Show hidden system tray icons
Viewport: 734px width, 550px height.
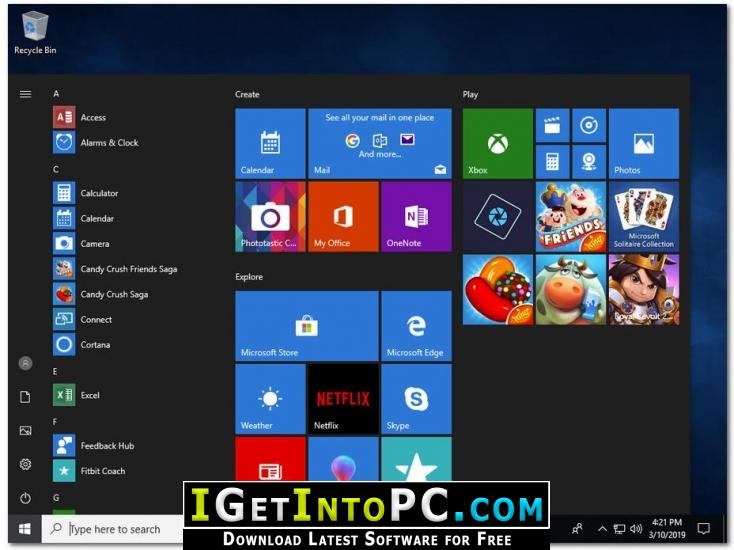coord(602,529)
